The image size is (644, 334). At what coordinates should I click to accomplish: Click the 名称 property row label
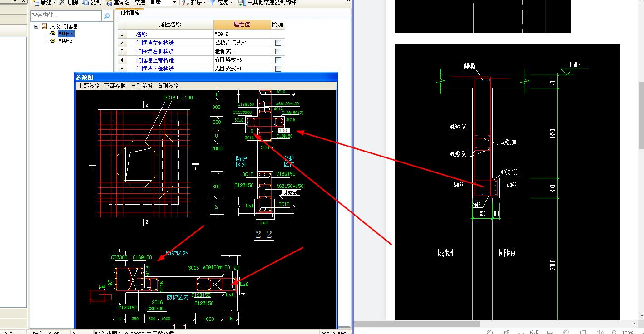point(142,34)
